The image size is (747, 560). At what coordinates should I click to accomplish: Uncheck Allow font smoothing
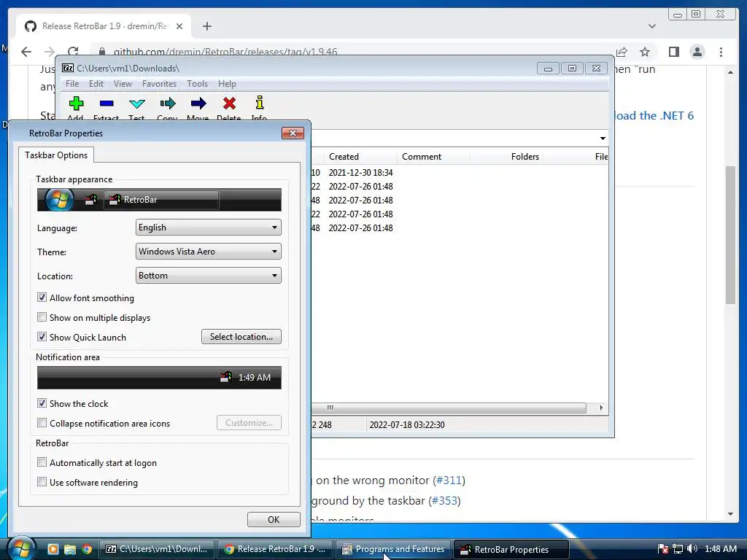click(x=42, y=297)
